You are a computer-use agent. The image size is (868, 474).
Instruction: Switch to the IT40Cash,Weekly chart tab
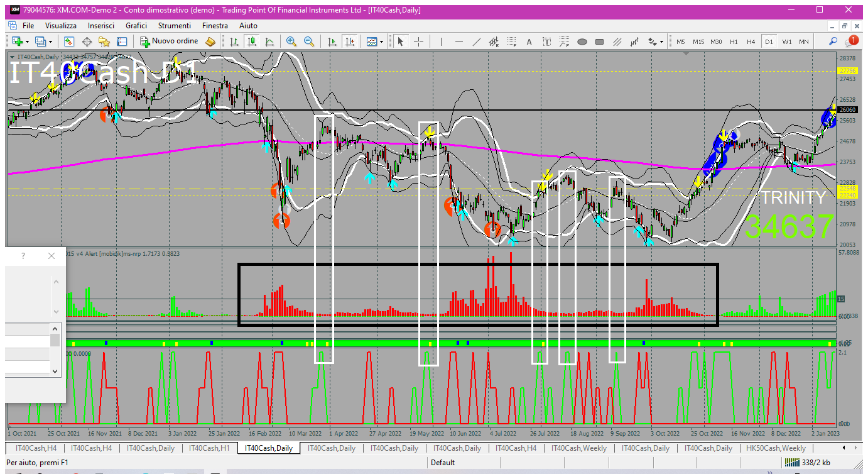(x=579, y=448)
